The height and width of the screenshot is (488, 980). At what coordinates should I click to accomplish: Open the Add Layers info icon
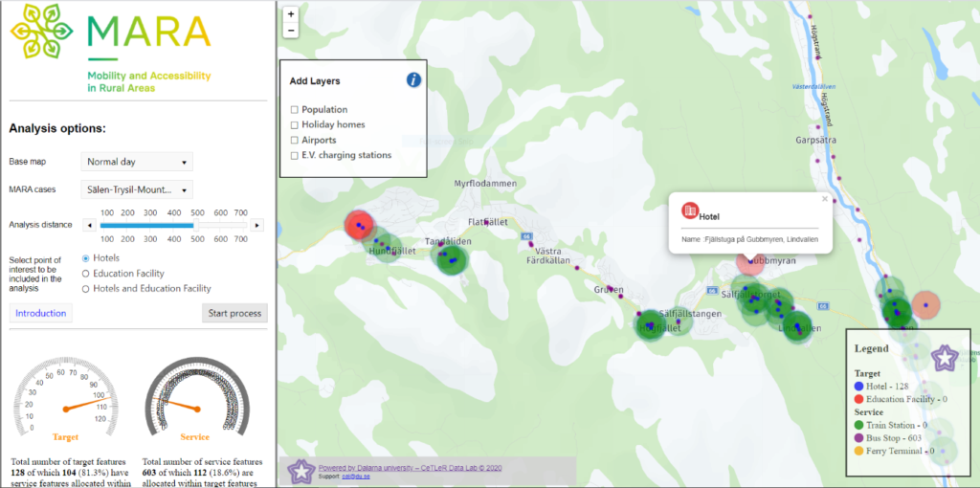coord(413,79)
